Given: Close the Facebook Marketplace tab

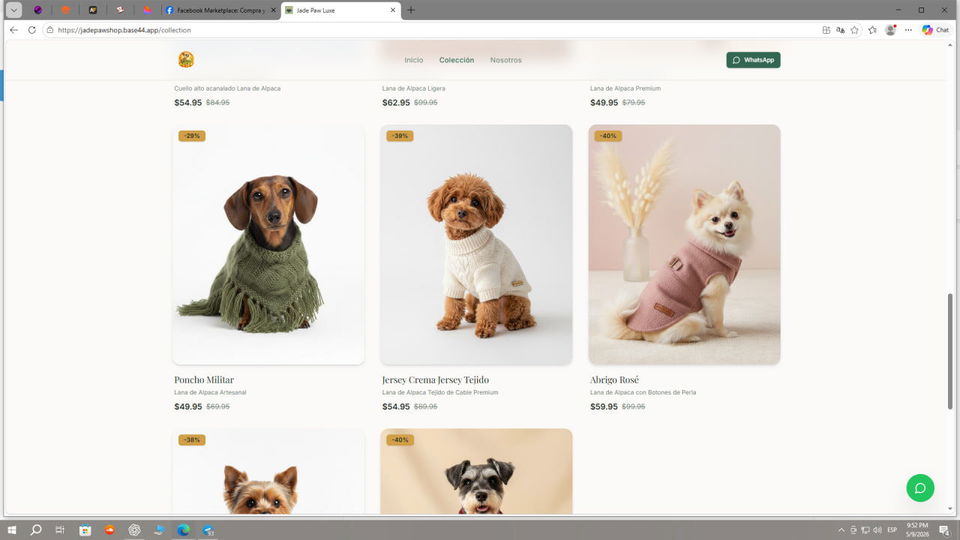Looking at the screenshot, I should [x=273, y=10].
